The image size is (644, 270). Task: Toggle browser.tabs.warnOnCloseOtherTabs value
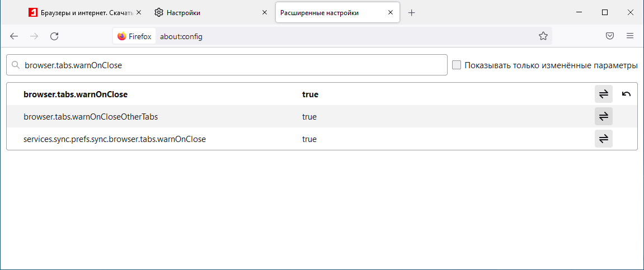pyautogui.click(x=603, y=117)
